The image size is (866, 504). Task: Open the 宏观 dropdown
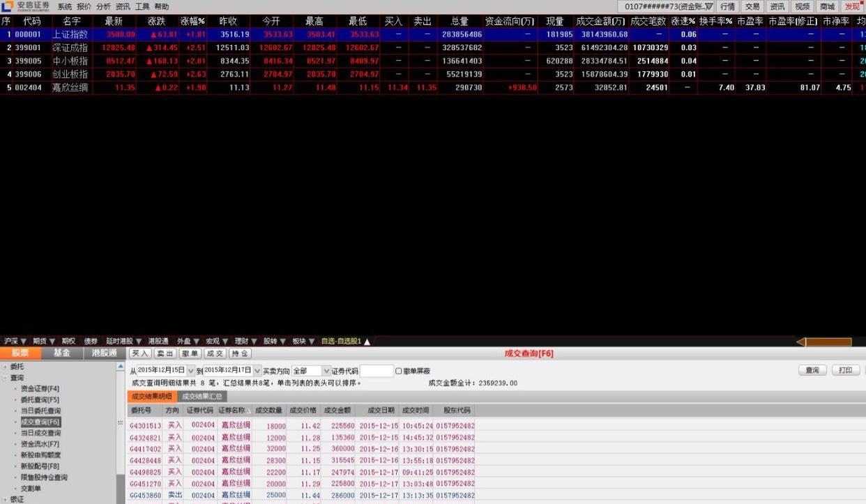[225, 342]
